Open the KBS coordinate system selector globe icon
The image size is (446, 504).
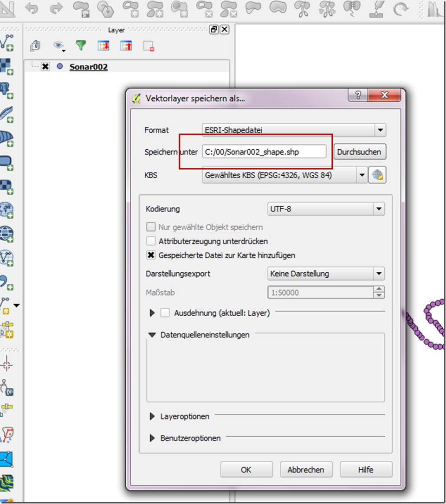coord(377,176)
